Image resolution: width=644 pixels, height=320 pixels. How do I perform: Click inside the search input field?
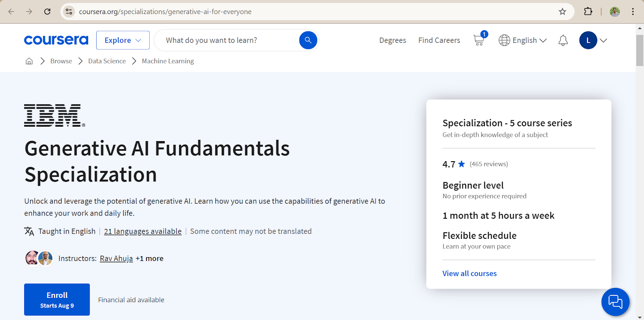229,40
